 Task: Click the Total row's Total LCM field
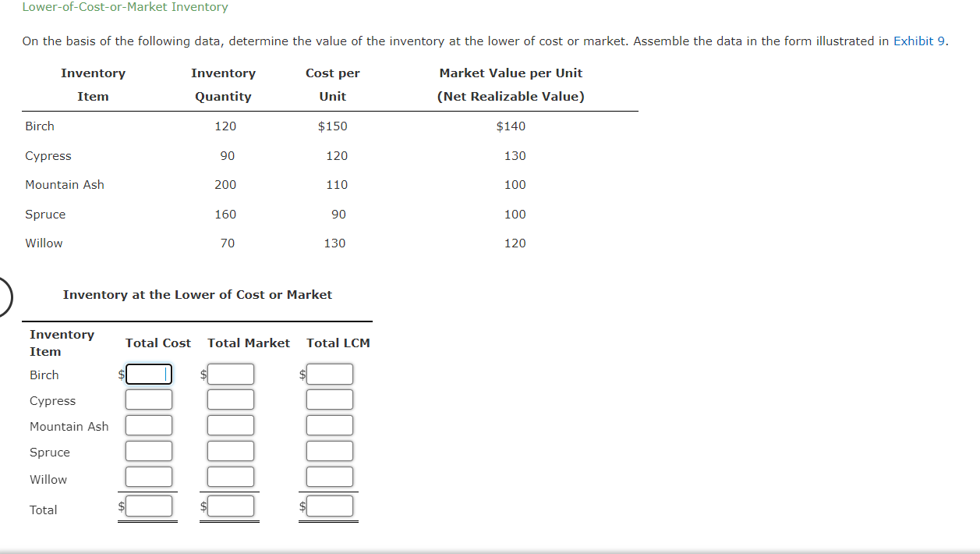[329, 505]
